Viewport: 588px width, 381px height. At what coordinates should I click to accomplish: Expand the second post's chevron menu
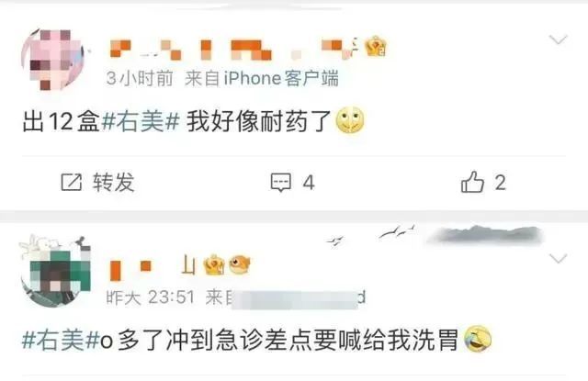coord(558,259)
